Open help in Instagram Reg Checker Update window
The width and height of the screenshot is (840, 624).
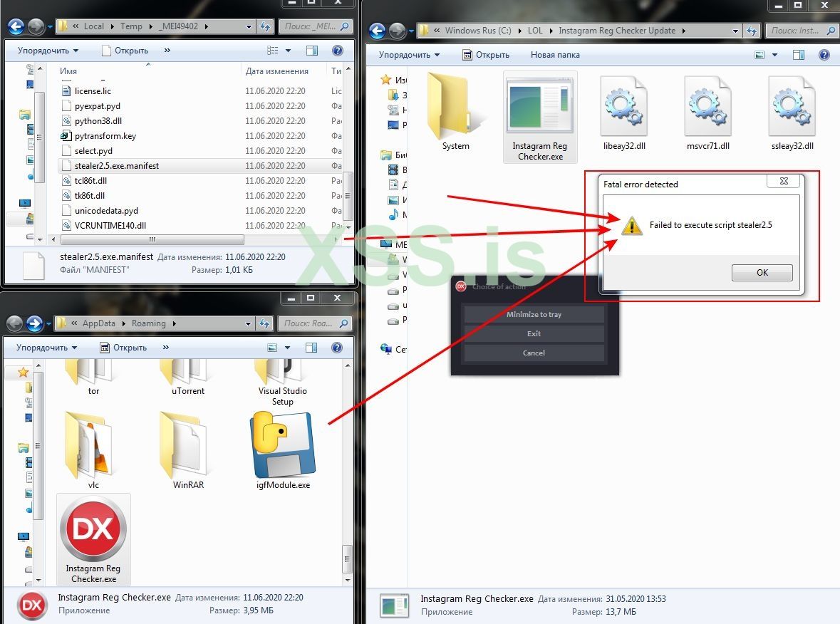point(824,55)
